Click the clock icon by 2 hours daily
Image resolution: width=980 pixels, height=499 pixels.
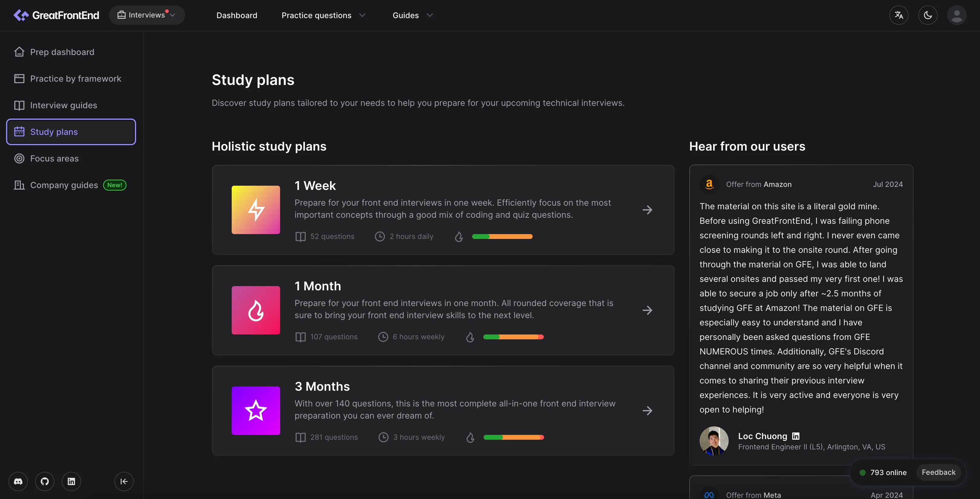[380, 236]
